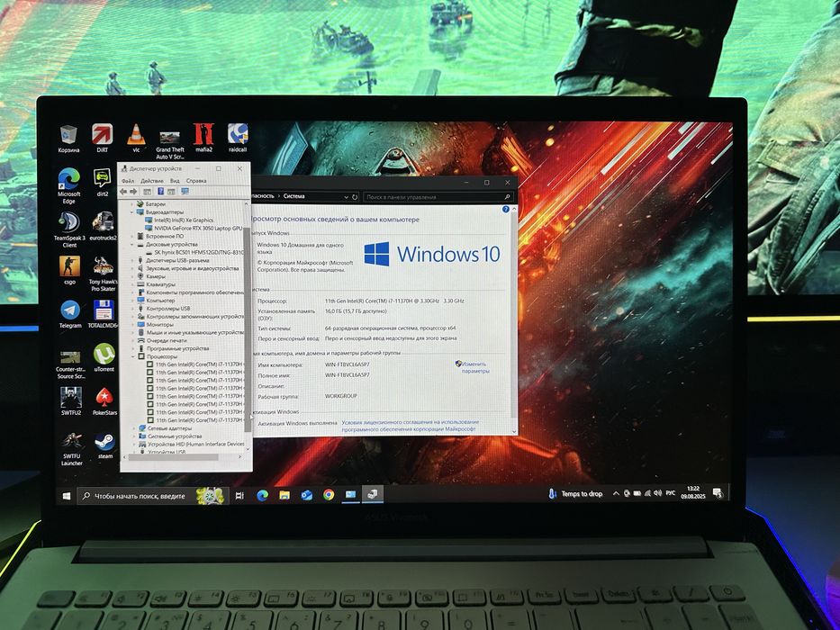Click the monitor scan icon in Device Manager toolbar
Screen dimensions: 840x630
pos(185,191)
